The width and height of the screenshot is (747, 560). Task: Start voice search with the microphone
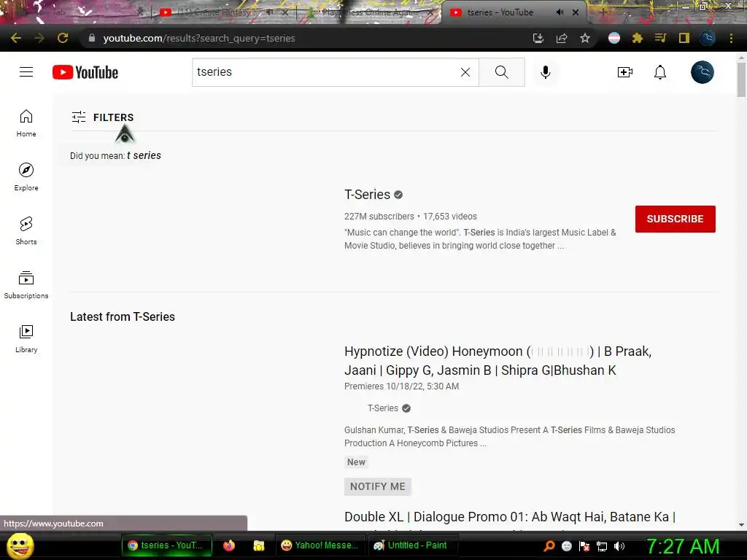[546, 72]
